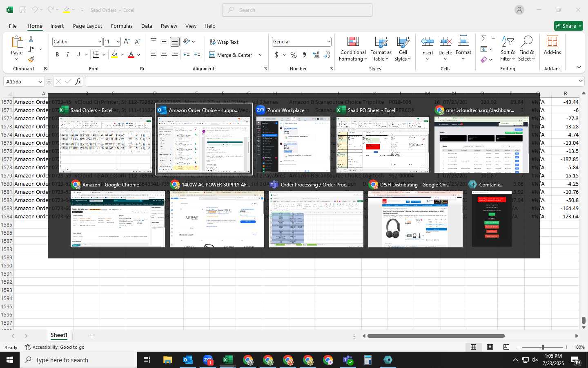Toggle Middle Align vertical alignment
The image size is (588, 368).
(164, 42)
